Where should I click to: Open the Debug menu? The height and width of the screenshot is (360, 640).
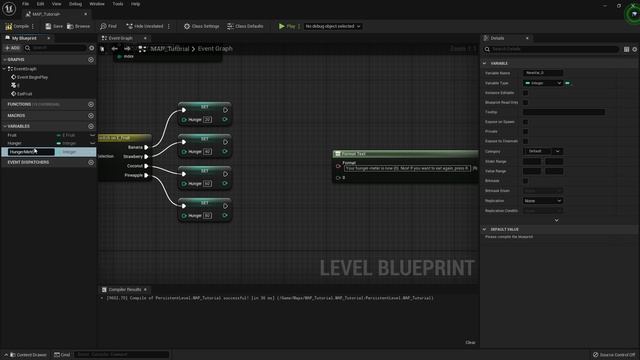(x=75, y=4)
